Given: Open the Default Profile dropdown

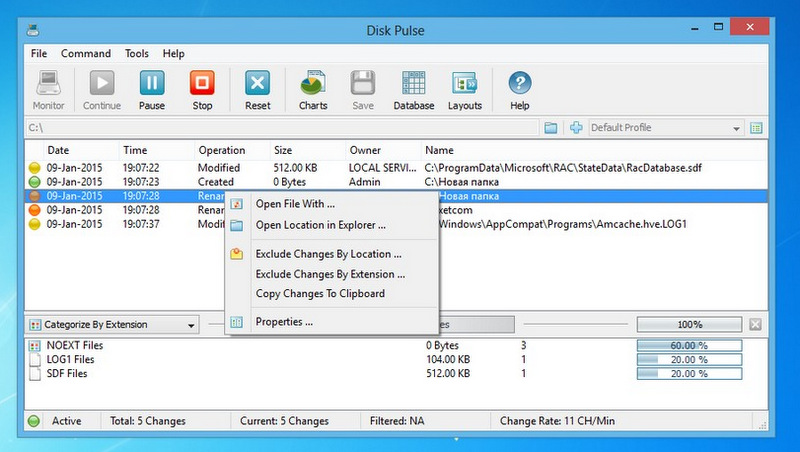Looking at the screenshot, I should point(666,128).
